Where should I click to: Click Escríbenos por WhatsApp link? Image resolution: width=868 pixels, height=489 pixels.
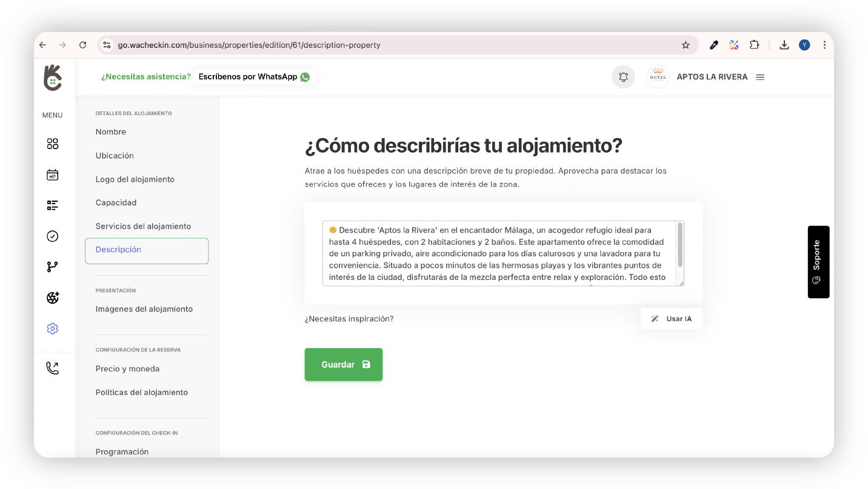[254, 77]
